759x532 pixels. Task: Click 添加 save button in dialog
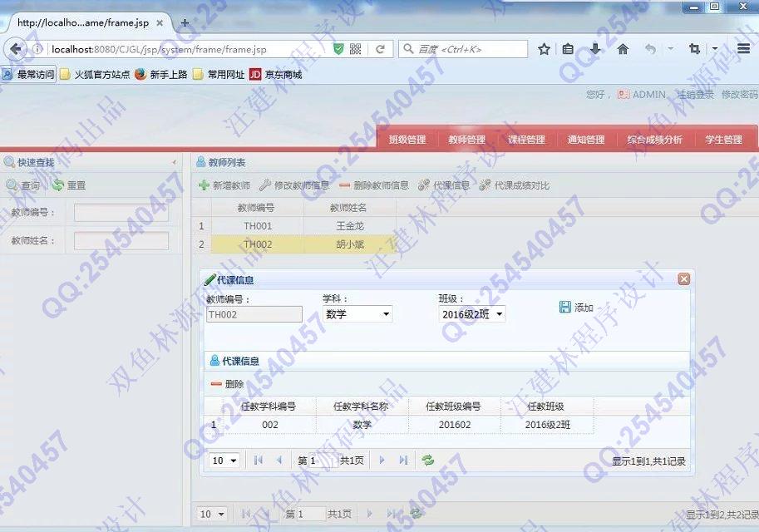(x=576, y=307)
